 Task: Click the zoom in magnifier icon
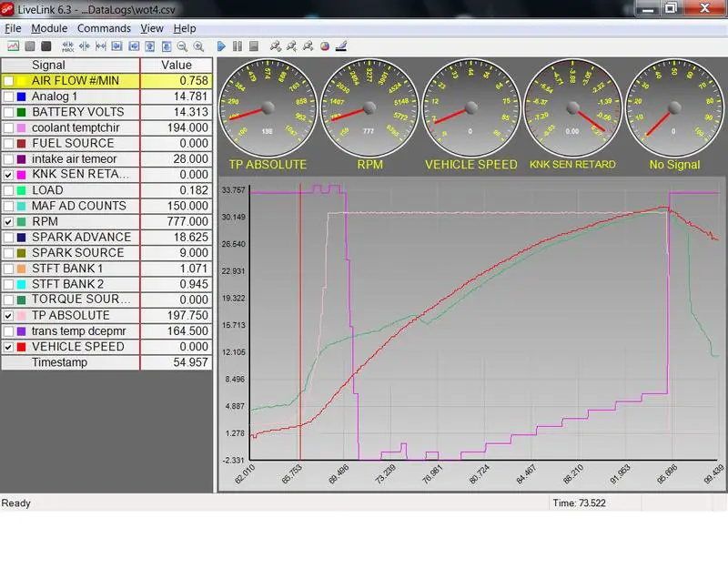[198, 46]
